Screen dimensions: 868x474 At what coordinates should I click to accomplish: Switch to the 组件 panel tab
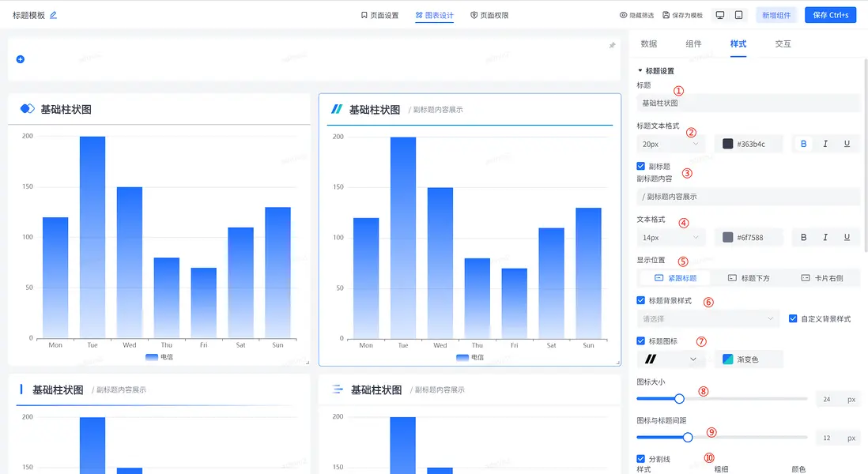693,43
